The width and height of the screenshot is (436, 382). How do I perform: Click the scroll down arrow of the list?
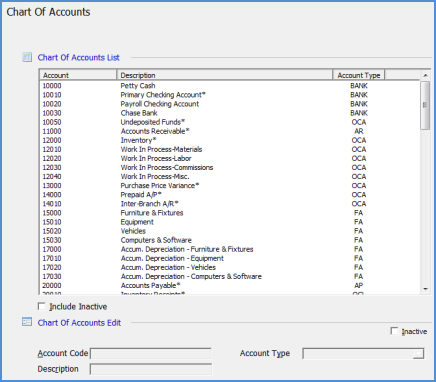tap(425, 289)
